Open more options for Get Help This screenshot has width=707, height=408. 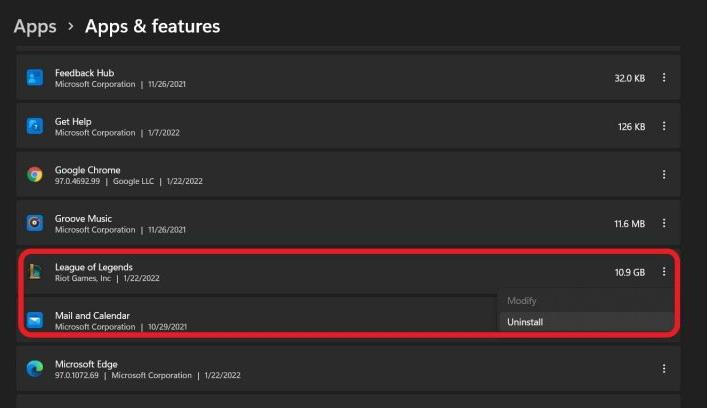click(664, 126)
